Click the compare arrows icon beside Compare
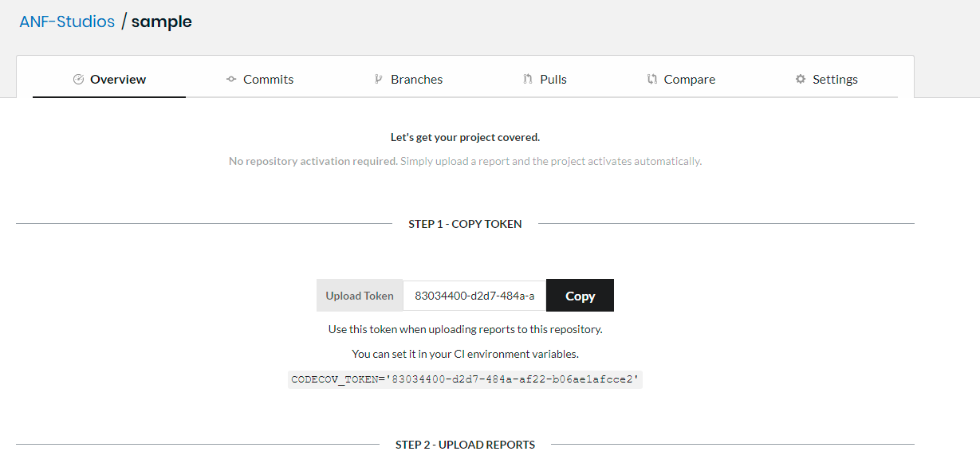The height and width of the screenshot is (467, 980). [x=651, y=79]
